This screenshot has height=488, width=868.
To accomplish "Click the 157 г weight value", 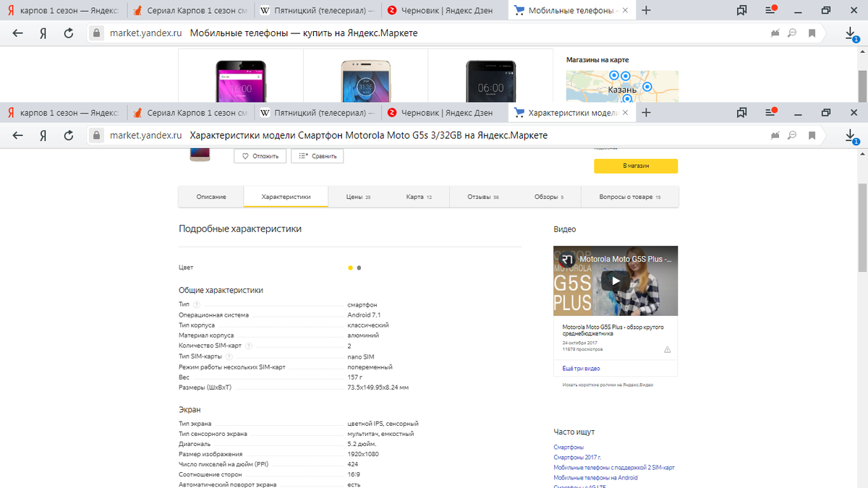I will [x=355, y=377].
